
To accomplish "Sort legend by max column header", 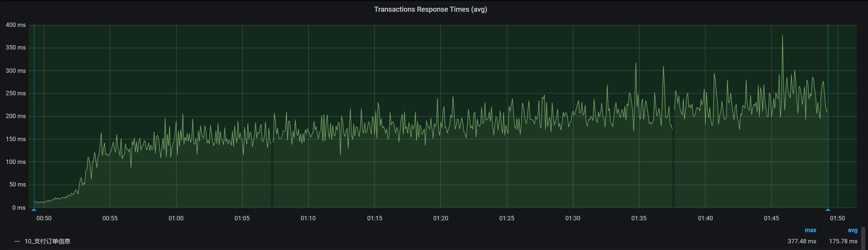I will pyautogui.click(x=810, y=230).
